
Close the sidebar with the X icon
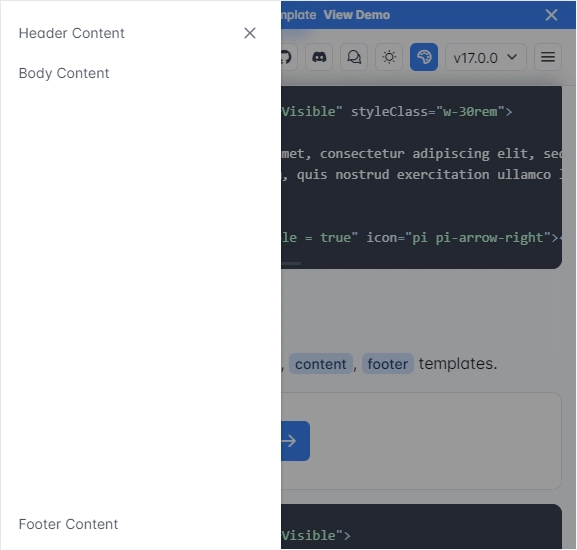click(250, 33)
